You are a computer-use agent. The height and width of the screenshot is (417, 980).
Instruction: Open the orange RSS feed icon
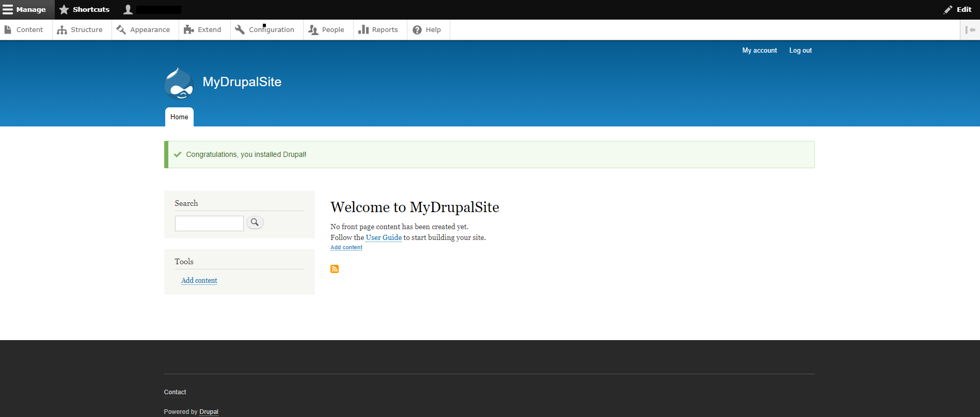pos(335,269)
